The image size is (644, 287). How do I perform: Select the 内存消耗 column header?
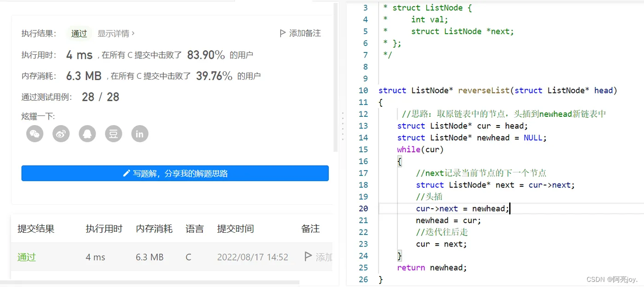click(x=154, y=229)
